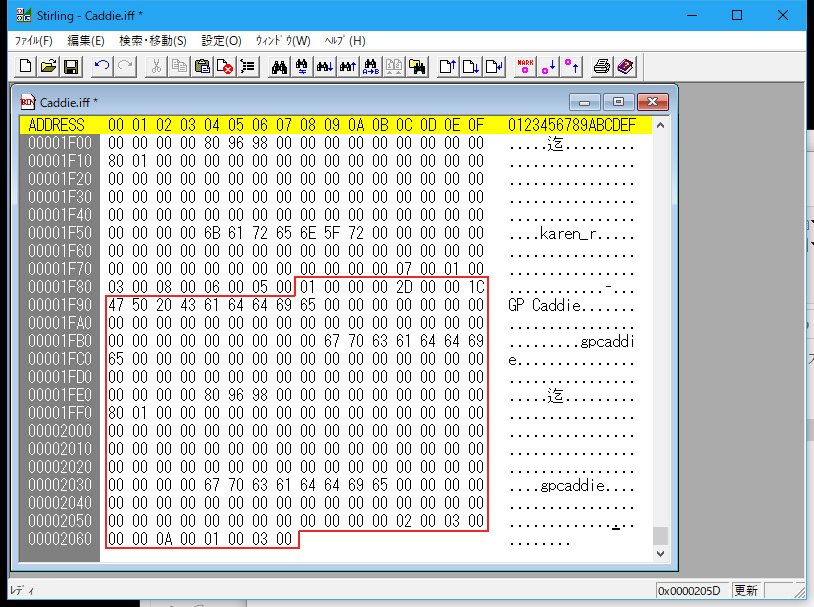
Task: Click the 'karen_r' text in ASCII column
Action: point(570,234)
